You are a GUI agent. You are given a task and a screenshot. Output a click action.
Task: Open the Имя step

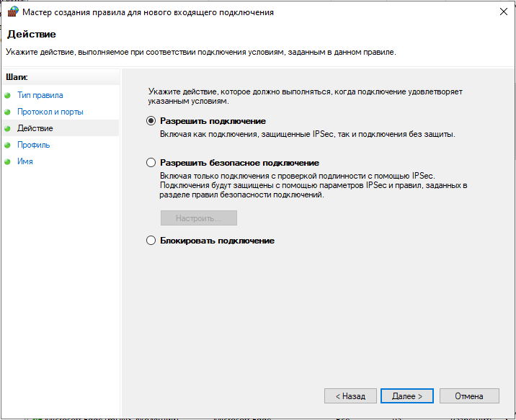coord(25,161)
